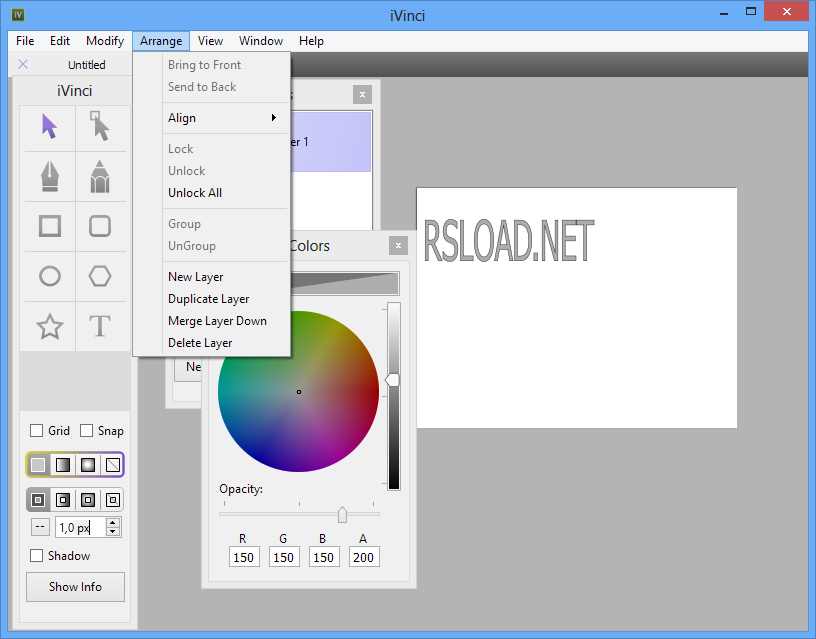The image size is (816, 639).
Task: Choose the no-fill style icon
Action: [x=113, y=465]
